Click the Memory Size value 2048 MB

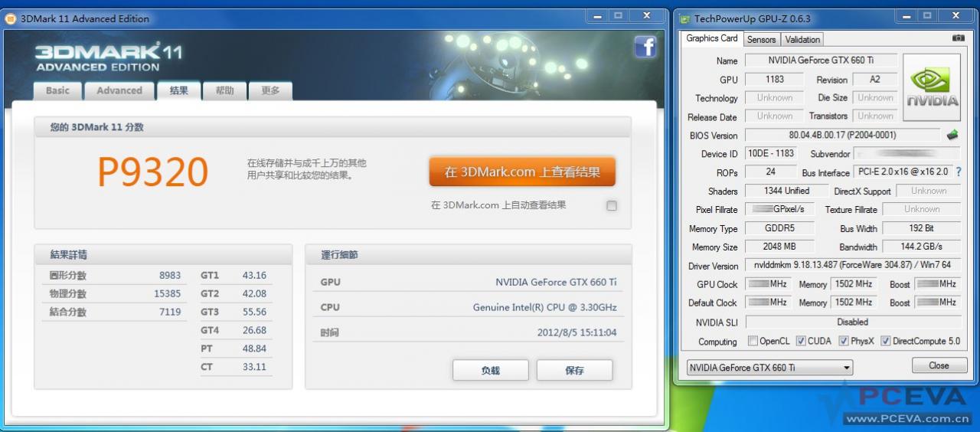pos(779,247)
